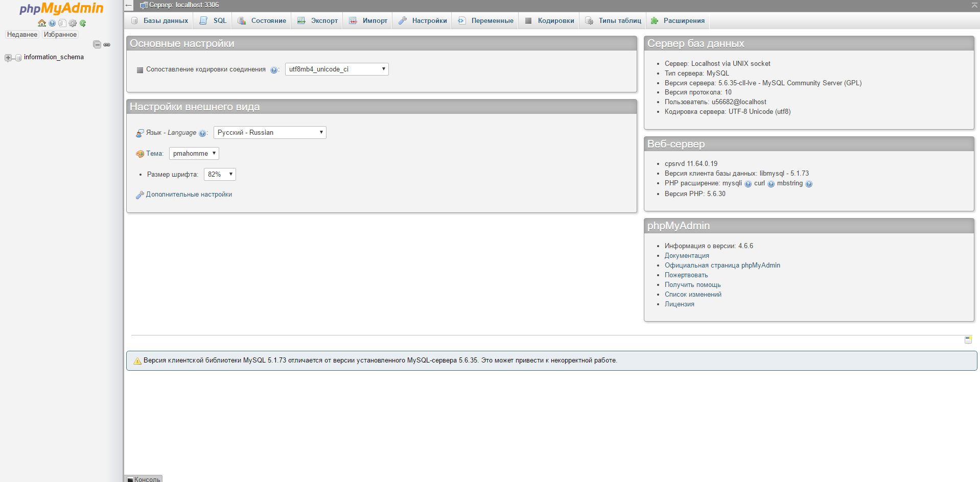Open the Типы таблиц tab
The height and width of the screenshot is (482, 980).
[613, 21]
